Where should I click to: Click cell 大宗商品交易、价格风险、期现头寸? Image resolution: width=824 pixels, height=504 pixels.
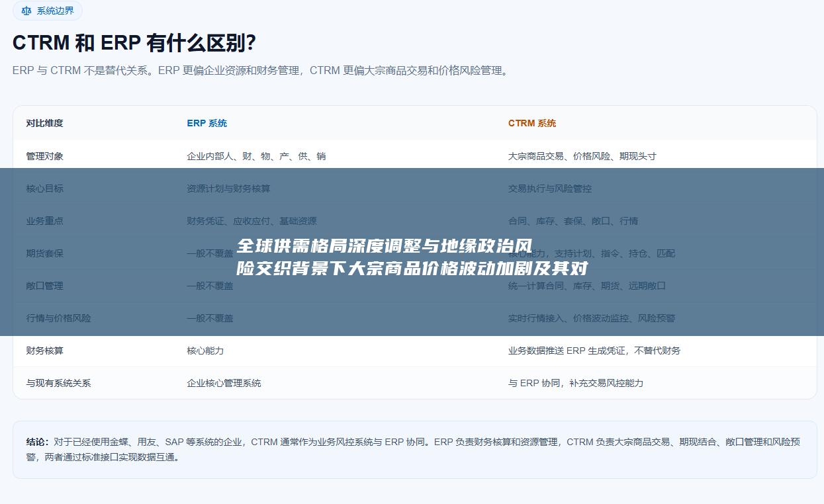click(x=582, y=156)
